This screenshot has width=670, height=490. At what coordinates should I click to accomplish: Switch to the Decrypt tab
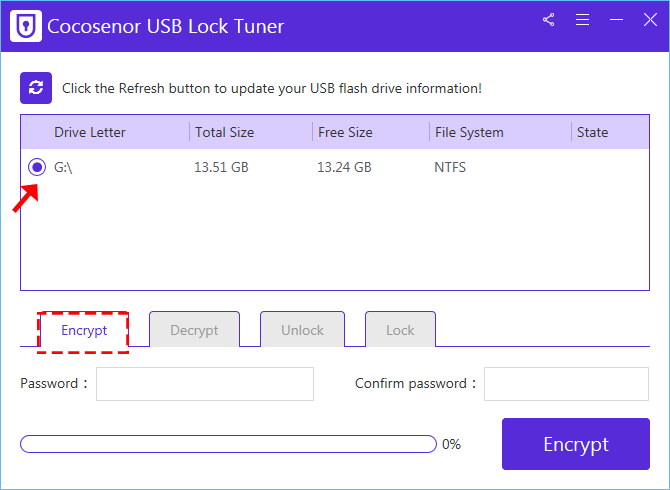pos(194,330)
